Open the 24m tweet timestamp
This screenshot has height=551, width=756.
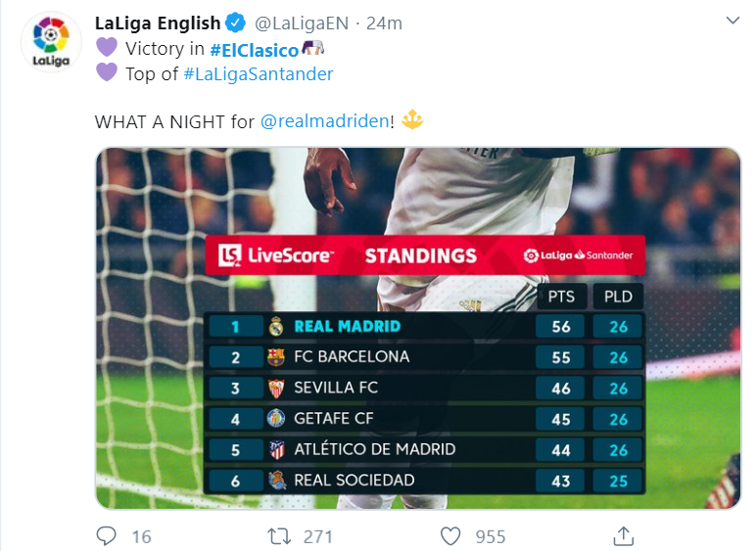[x=384, y=23]
